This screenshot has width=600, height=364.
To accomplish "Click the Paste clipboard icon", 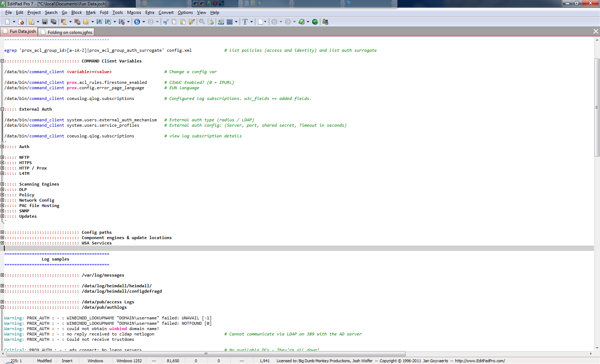I will pyautogui.click(x=183, y=22).
